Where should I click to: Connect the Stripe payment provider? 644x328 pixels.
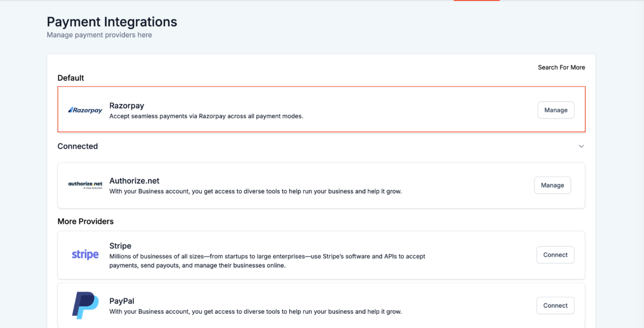click(x=555, y=255)
